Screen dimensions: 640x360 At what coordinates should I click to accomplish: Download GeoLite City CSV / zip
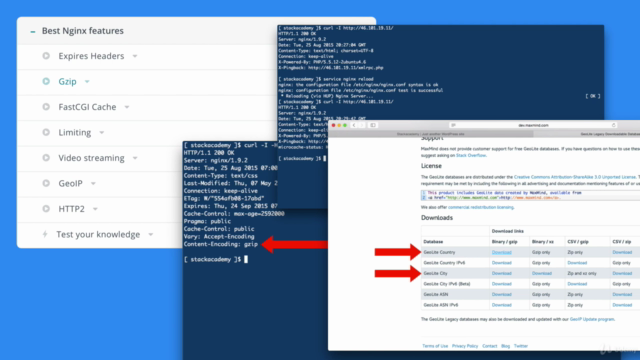(622, 273)
